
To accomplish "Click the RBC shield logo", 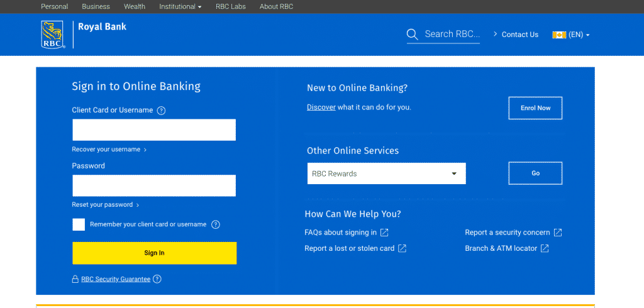I will click(53, 35).
